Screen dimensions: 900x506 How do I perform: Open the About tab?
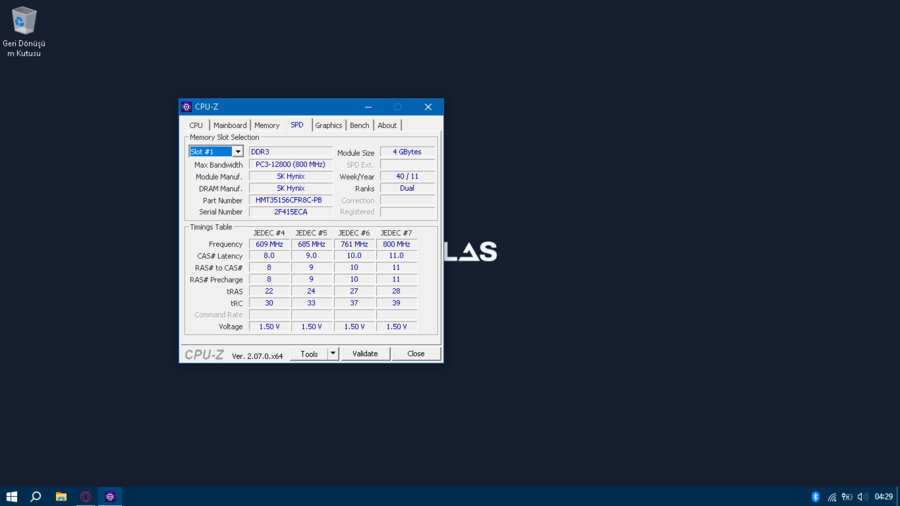click(x=387, y=125)
